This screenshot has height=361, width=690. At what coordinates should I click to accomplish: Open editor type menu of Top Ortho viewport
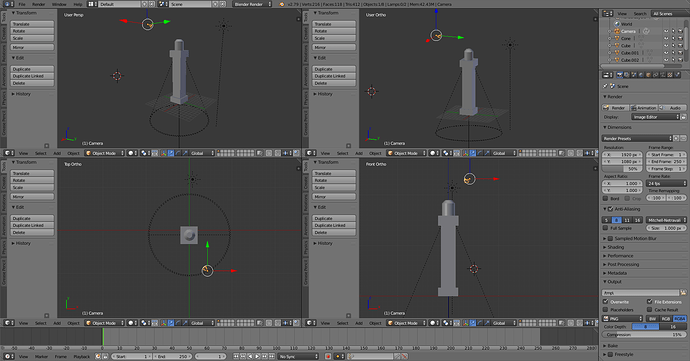pyautogui.click(x=9, y=323)
